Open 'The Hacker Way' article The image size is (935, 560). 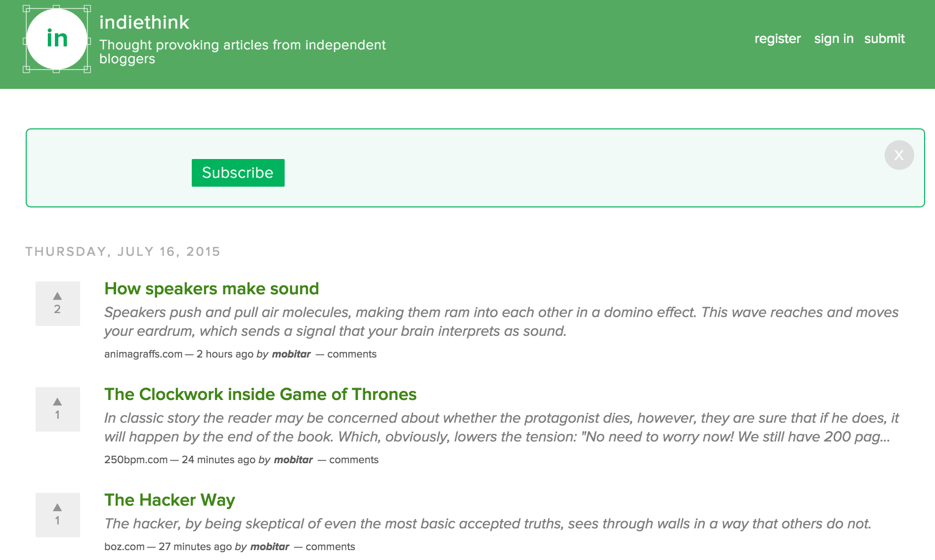coord(170,500)
